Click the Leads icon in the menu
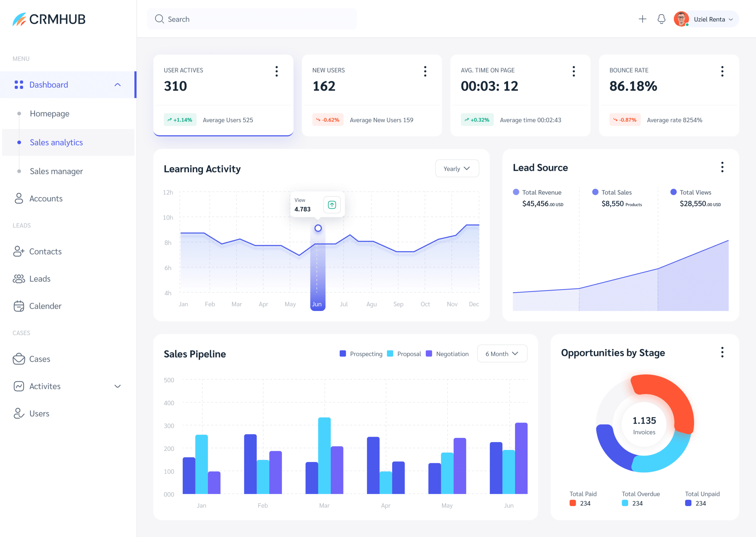Viewport: 756px width, 537px height. coord(19,279)
